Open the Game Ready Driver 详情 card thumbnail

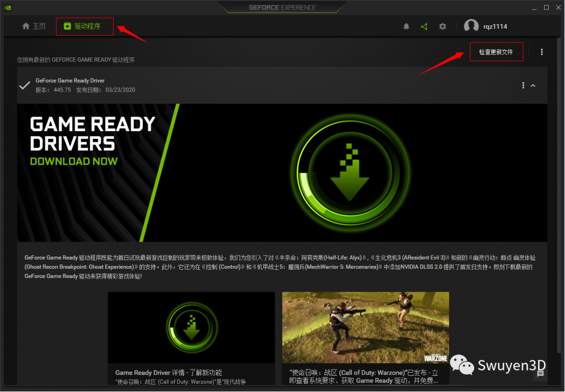(191, 327)
